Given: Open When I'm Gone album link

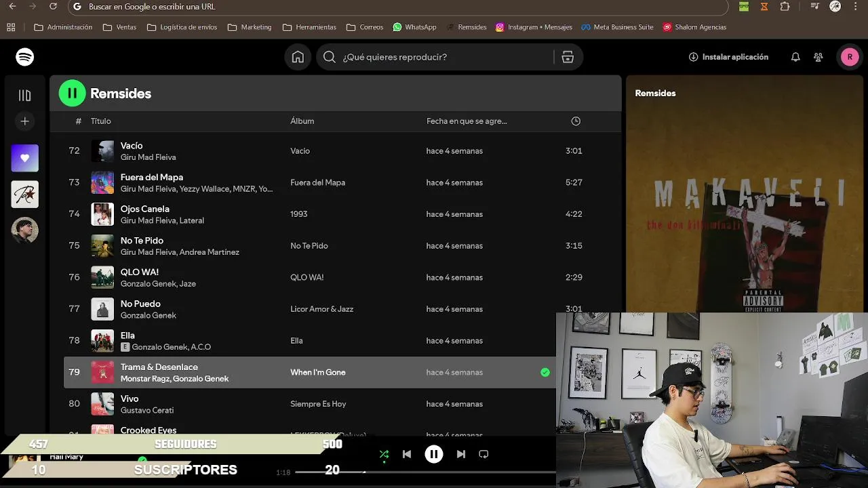Looking at the screenshot, I should coord(318,372).
